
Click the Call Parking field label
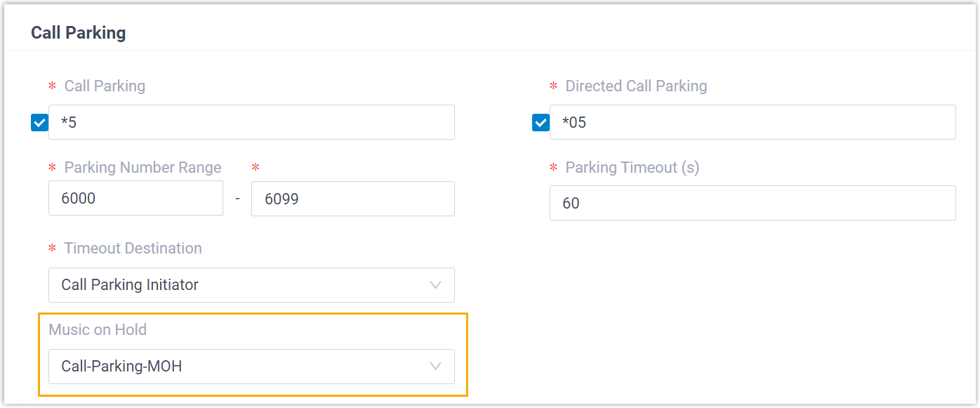click(105, 86)
